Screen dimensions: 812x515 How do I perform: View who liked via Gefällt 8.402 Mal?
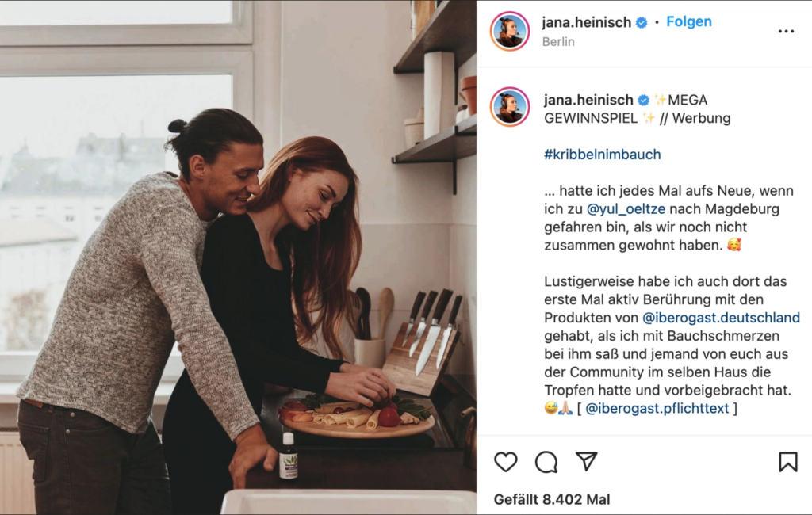[x=552, y=499]
